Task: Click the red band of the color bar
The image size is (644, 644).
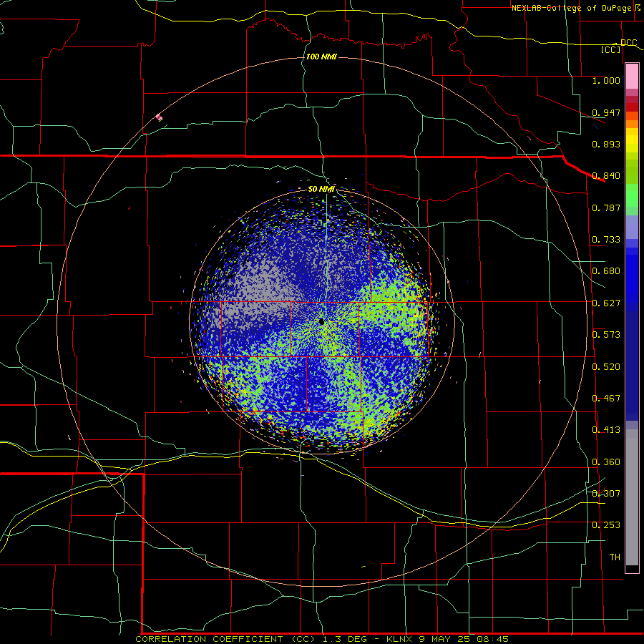Action: tap(632, 107)
